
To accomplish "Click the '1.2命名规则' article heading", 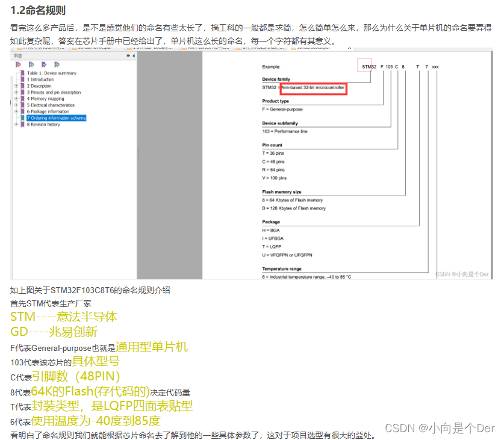I will [38, 10].
